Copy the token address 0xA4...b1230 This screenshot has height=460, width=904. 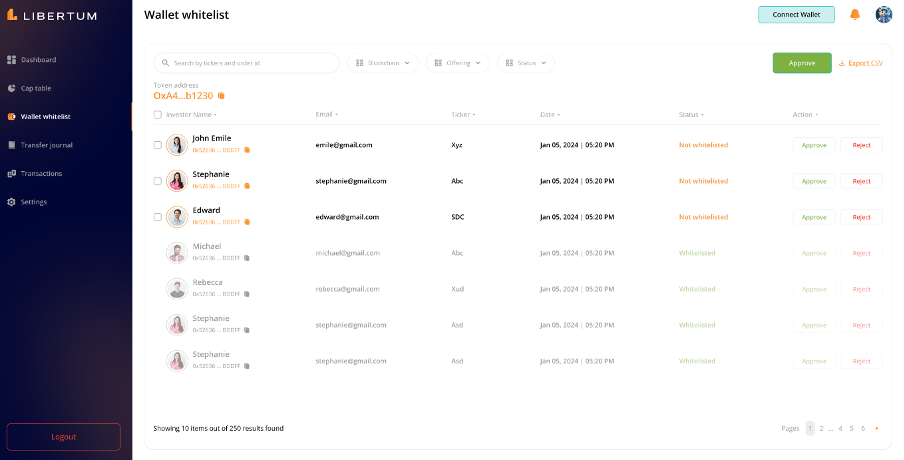[221, 96]
